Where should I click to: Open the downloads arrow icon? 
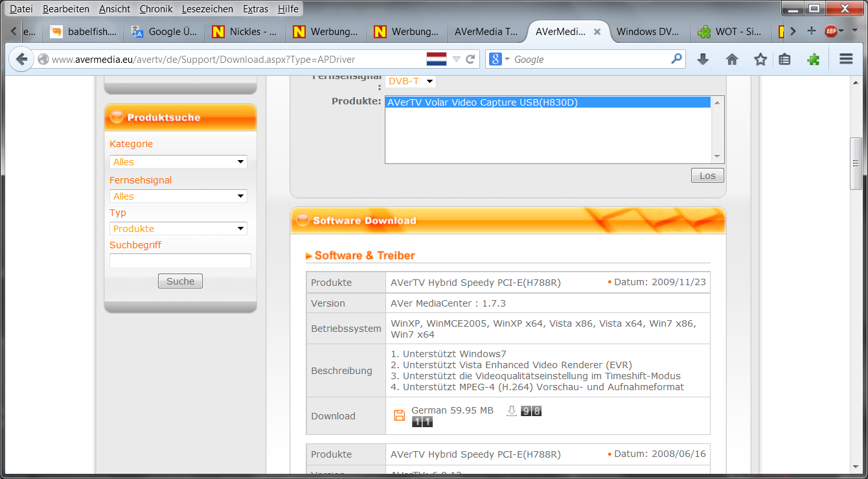tap(703, 60)
